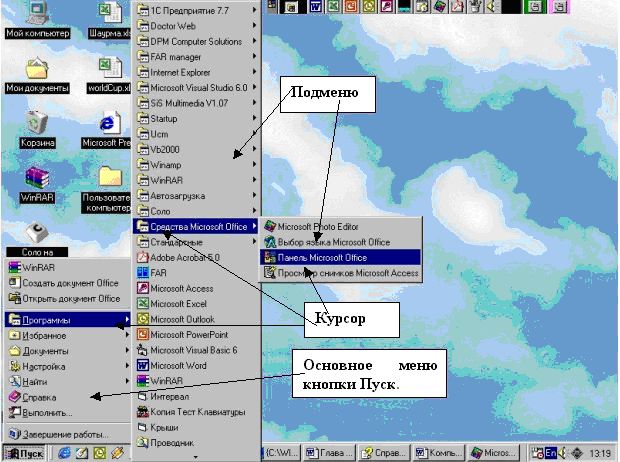Launch Интервал from the Programs list
Viewport: 620px width, 462px height.
coord(196,396)
